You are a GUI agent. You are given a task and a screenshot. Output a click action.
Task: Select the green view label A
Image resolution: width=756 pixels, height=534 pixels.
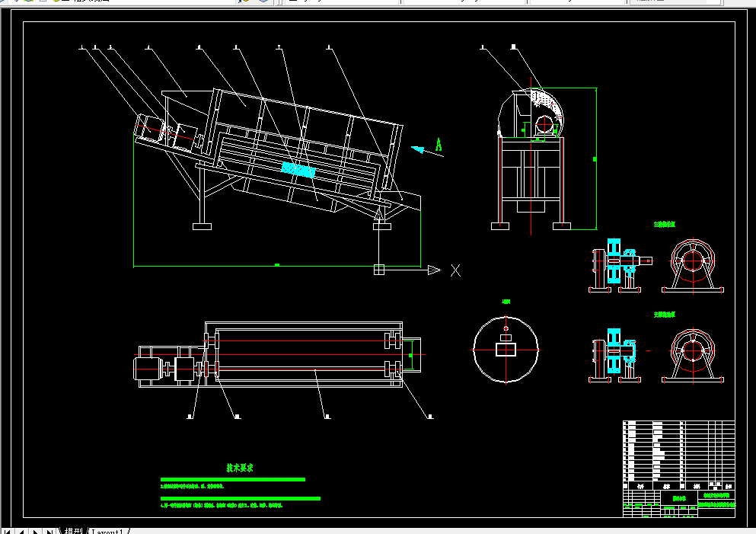[x=439, y=145]
